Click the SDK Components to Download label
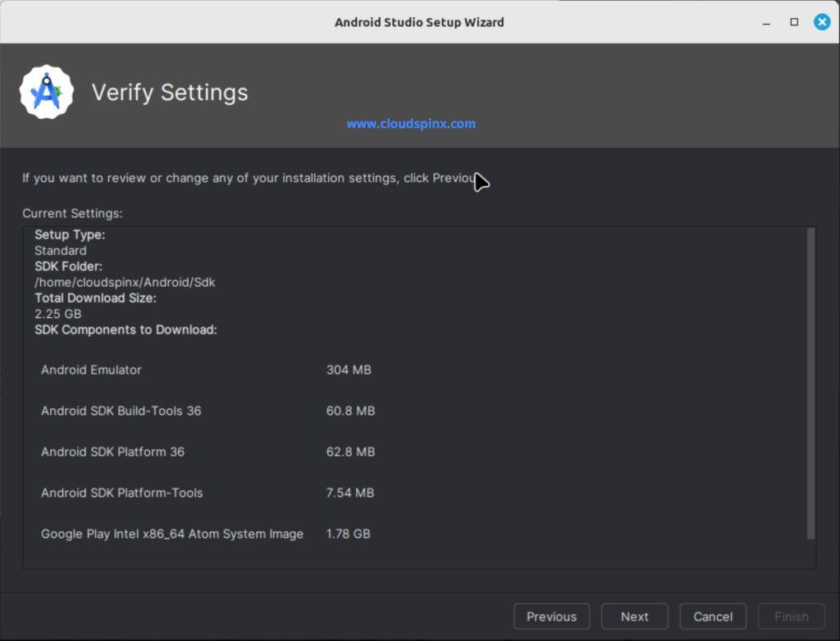 pyautogui.click(x=126, y=330)
